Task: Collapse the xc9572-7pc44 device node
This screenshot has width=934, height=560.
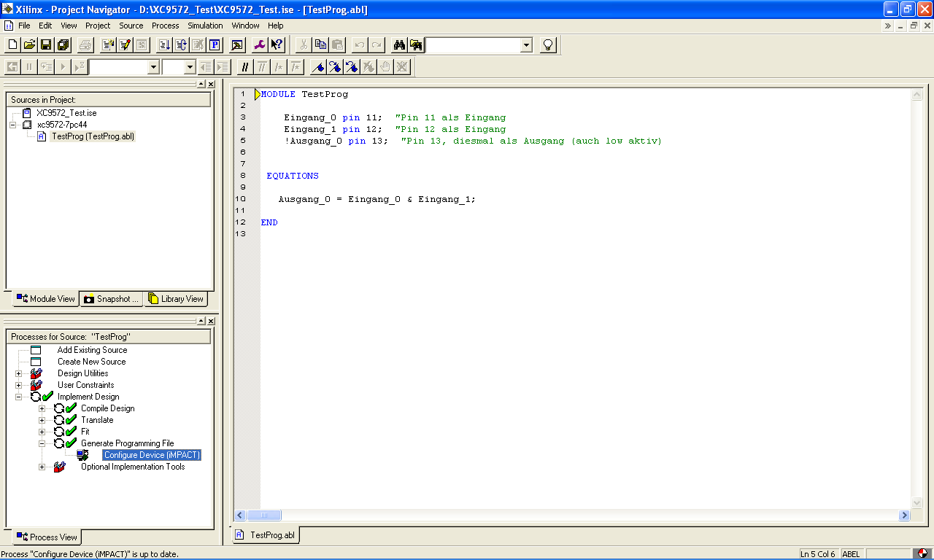Action: pos(12,125)
